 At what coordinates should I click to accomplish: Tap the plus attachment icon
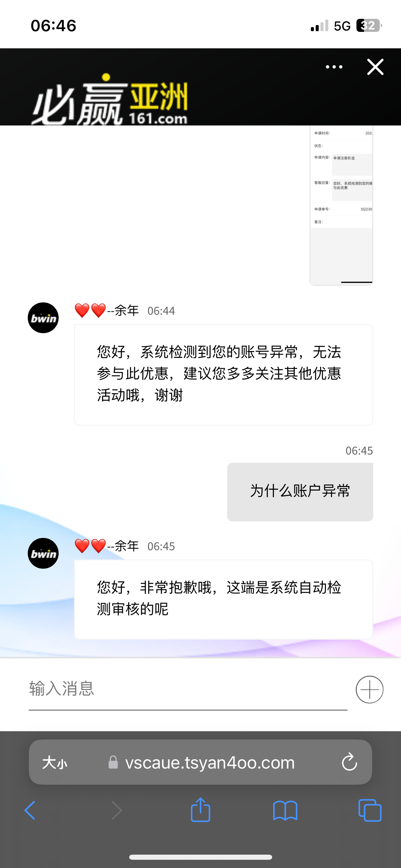coord(369,689)
